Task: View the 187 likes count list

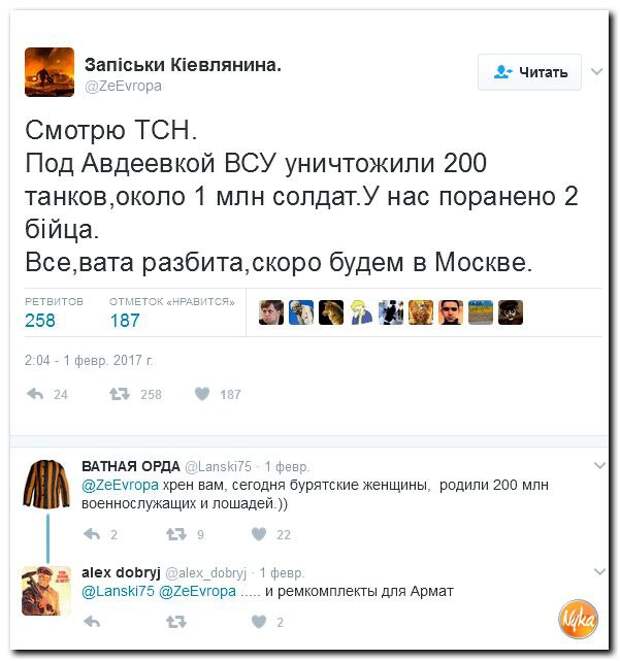Action: (x=125, y=320)
